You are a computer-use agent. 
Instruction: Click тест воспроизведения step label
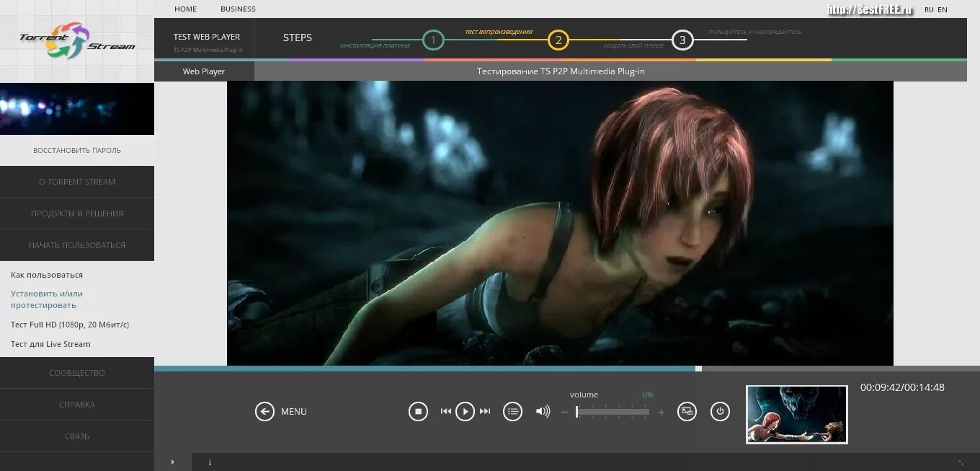pos(499,32)
